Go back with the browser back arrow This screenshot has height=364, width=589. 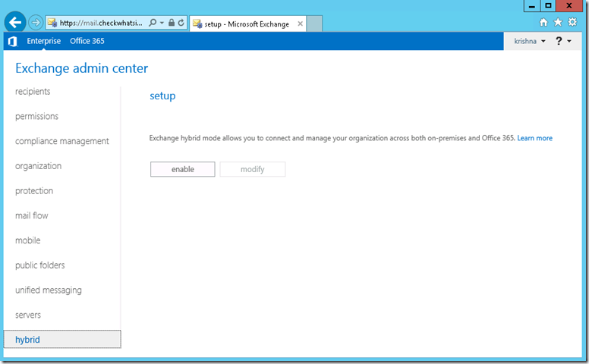click(x=15, y=23)
